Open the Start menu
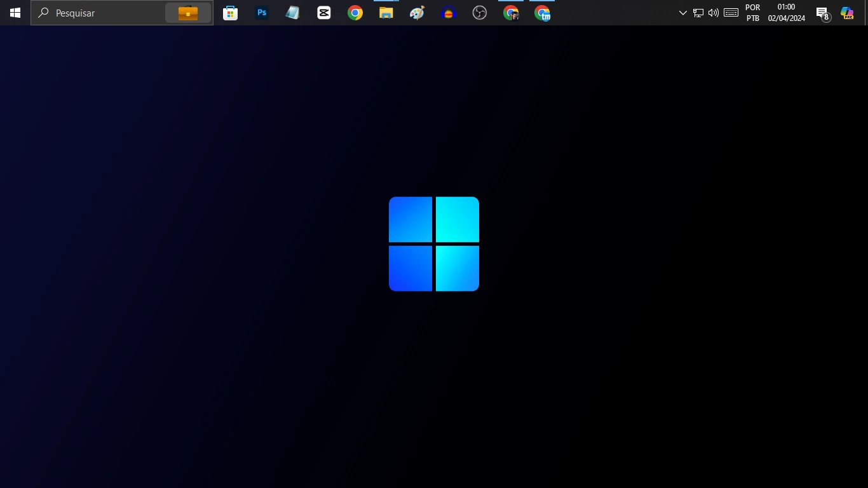Image resolution: width=868 pixels, height=488 pixels. coord(15,13)
